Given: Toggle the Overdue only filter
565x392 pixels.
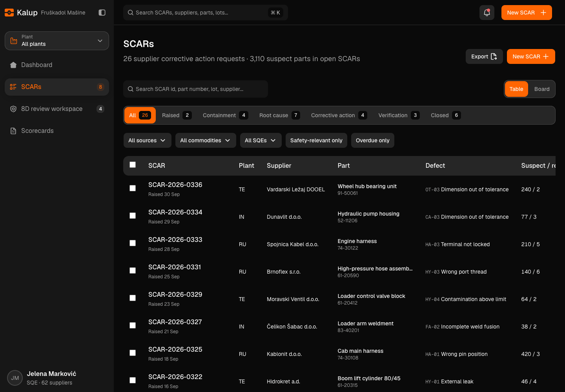Looking at the screenshot, I should (x=372, y=140).
